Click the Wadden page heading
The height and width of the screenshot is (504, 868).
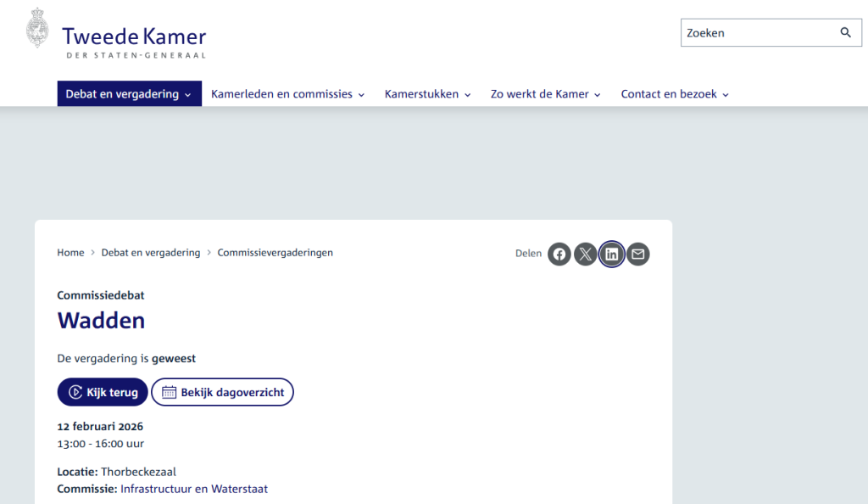(101, 320)
